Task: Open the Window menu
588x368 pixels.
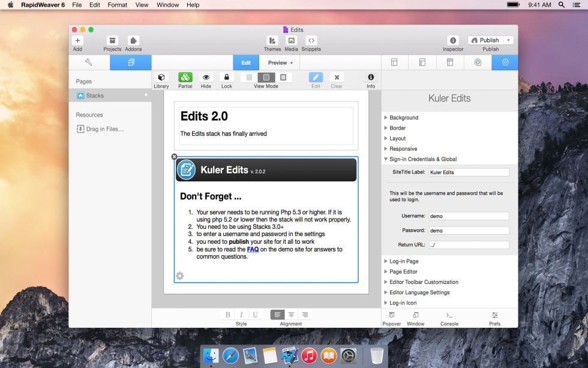Action: point(167,5)
